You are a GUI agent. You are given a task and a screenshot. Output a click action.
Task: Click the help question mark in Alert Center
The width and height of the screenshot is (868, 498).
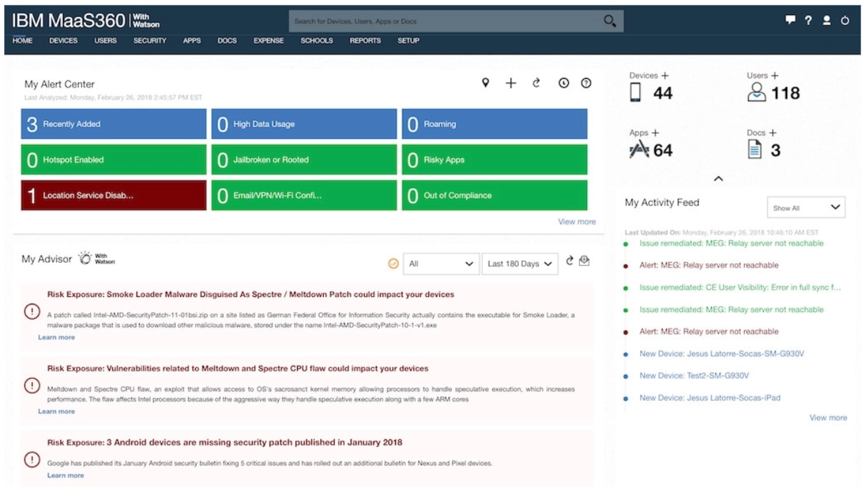tap(586, 83)
